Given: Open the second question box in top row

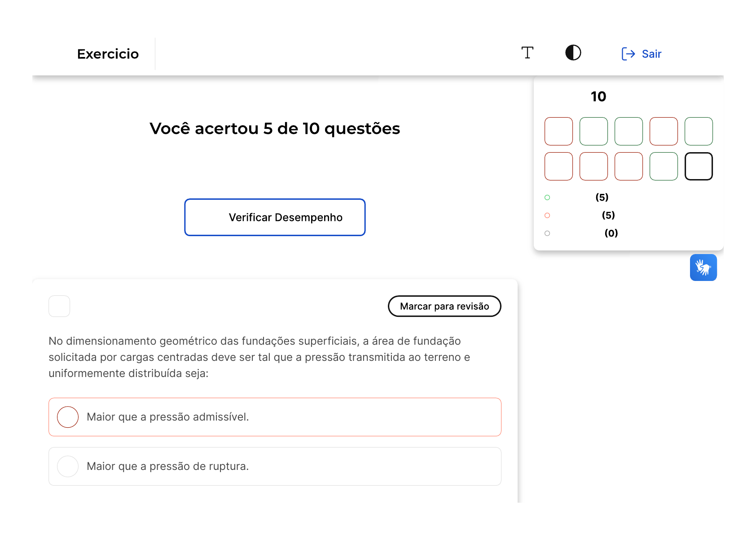Looking at the screenshot, I should pyautogui.click(x=593, y=132).
